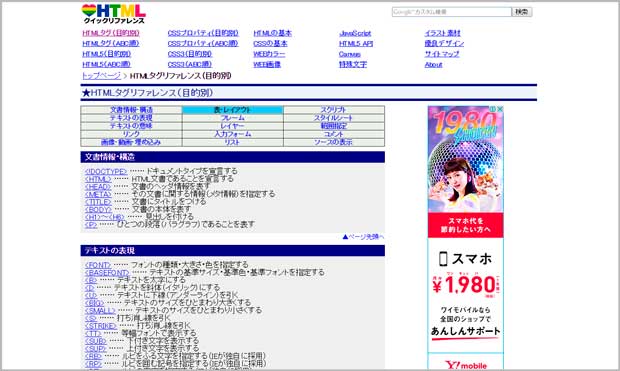Click the スマホ ¥1,980 ad panel
620x371 pixels.
click(465, 295)
